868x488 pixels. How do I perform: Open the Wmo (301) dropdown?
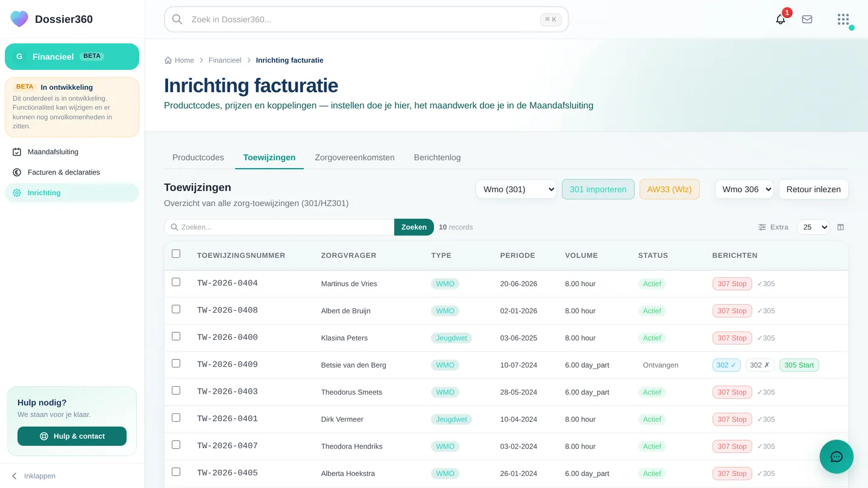click(516, 189)
